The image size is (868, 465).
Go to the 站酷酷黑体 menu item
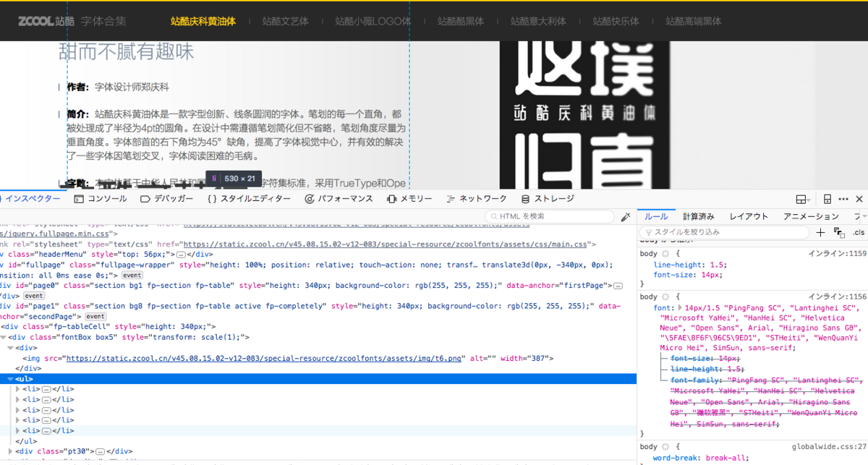coord(461,21)
